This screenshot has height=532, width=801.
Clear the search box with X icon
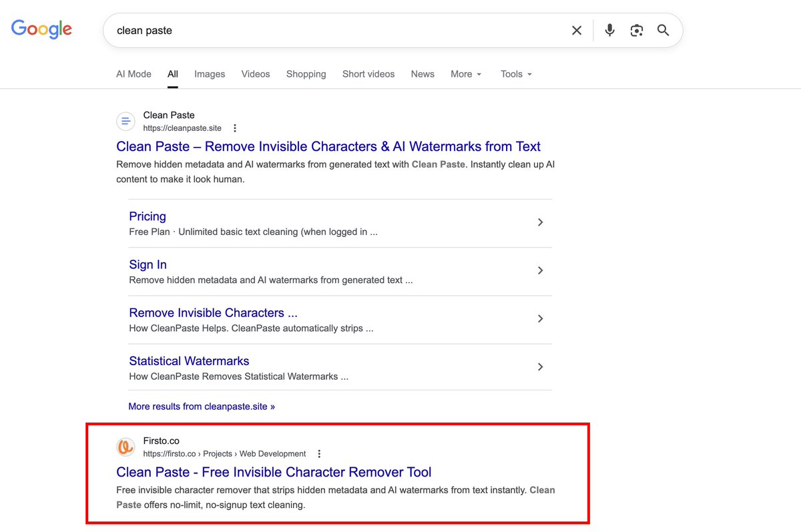577,30
